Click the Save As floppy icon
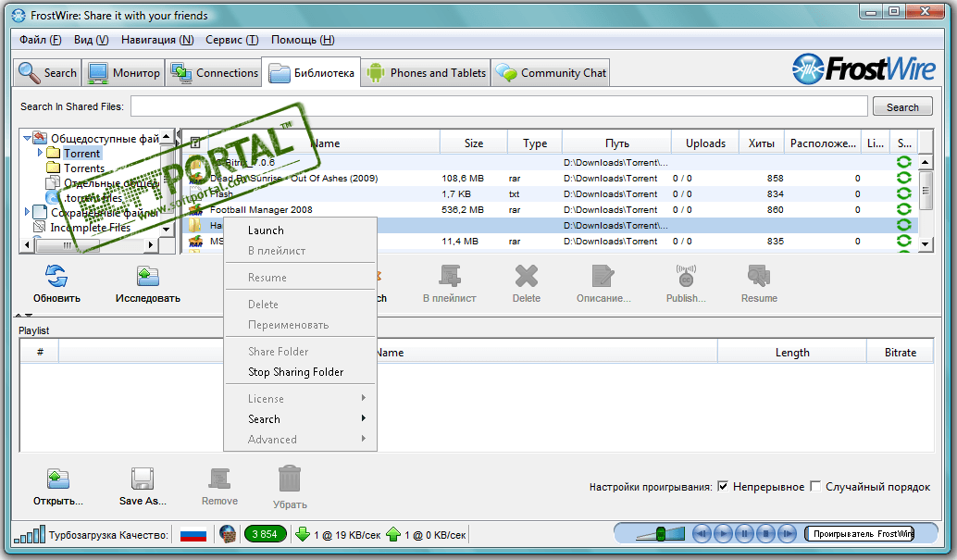The width and height of the screenshot is (957, 560). point(143,479)
